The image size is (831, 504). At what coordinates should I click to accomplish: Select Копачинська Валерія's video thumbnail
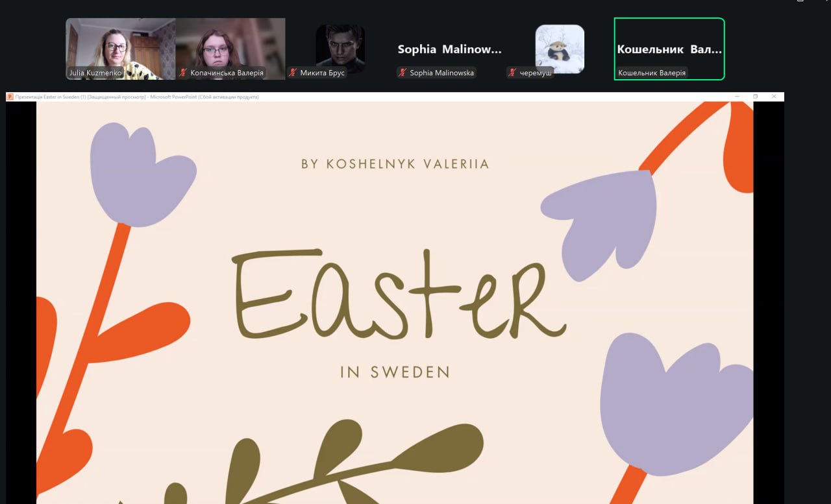pos(230,49)
